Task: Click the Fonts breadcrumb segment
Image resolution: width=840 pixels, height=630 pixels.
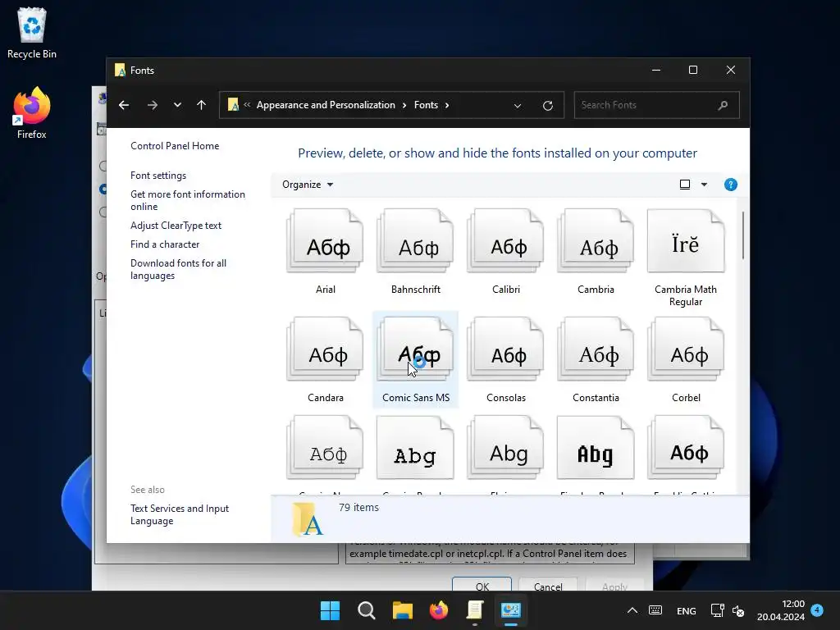Action: point(426,105)
